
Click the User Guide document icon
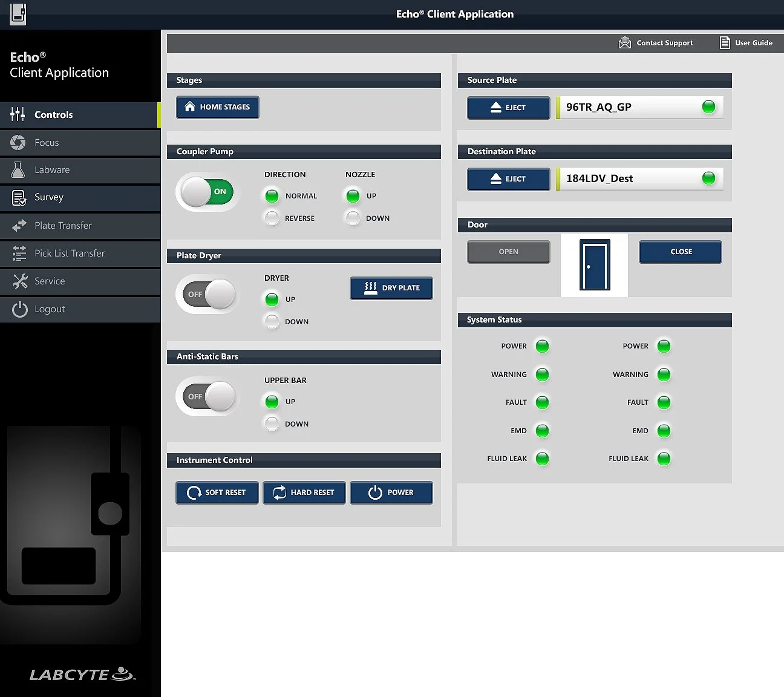[x=725, y=42]
